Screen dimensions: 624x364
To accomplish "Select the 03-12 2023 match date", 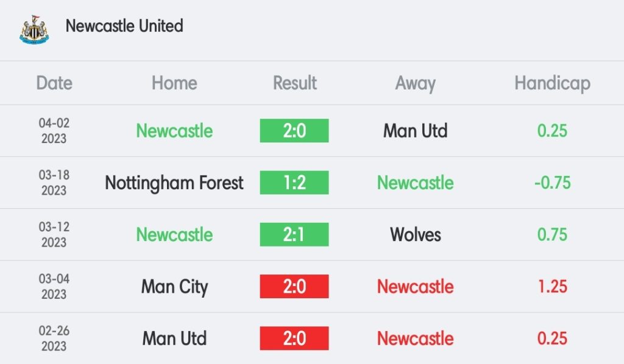I will click(x=54, y=234).
